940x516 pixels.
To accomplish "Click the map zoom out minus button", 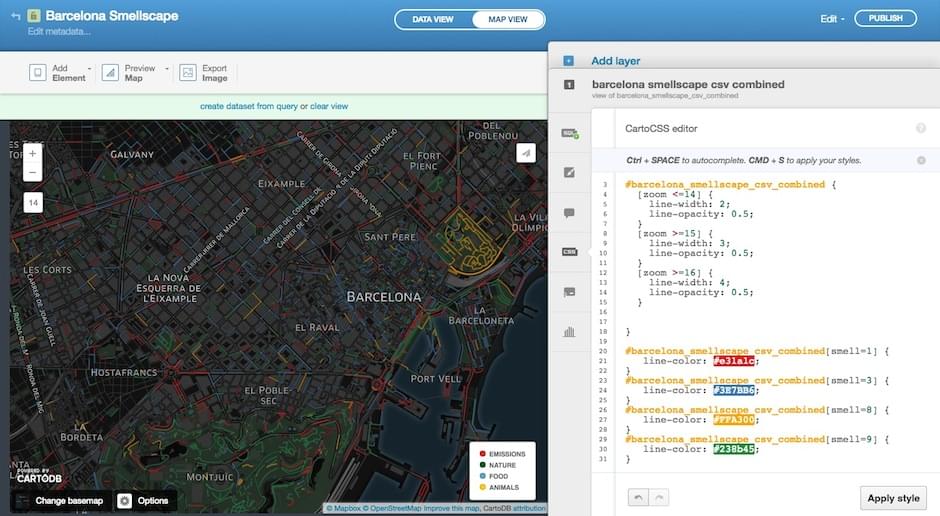I will [x=33, y=173].
